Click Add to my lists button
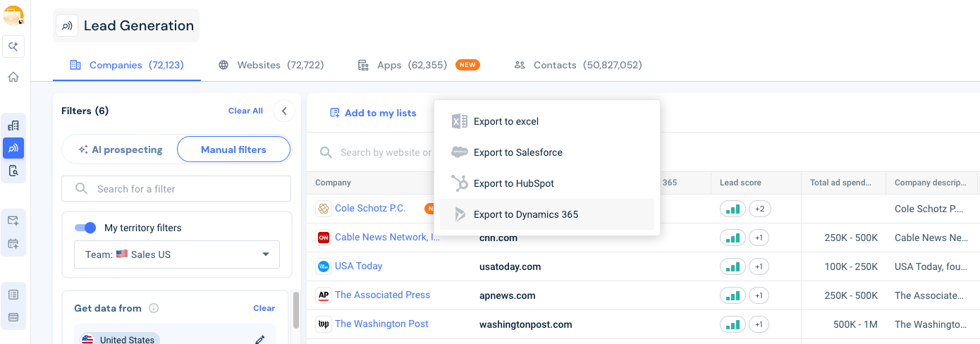This screenshot has width=980, height=344. click(x=373, y=113)
